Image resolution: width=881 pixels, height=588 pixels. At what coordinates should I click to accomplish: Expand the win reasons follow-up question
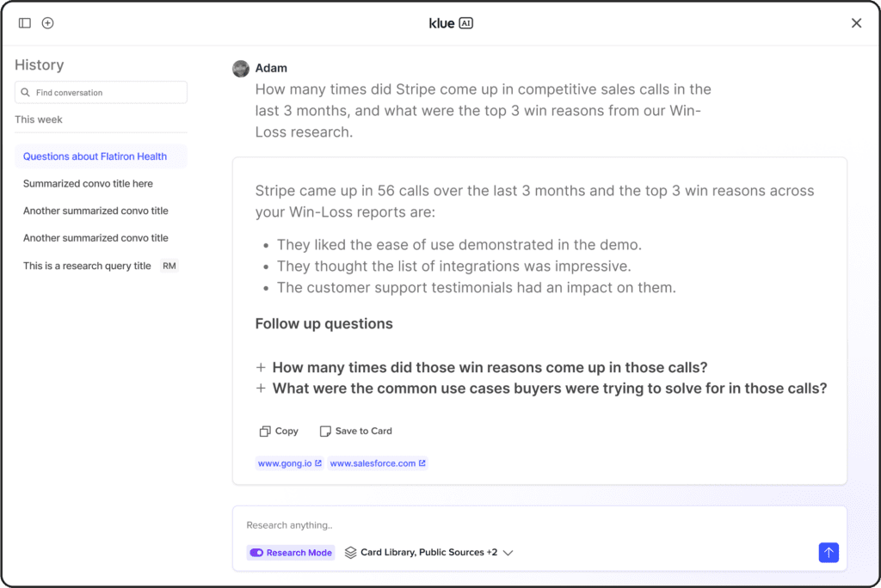click(261, 368)
